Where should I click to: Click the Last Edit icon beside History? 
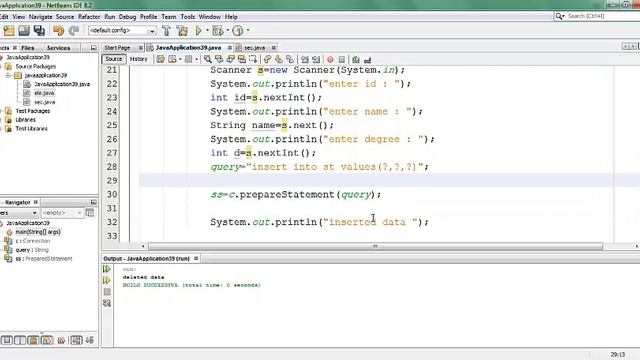(x=160, y=60)
